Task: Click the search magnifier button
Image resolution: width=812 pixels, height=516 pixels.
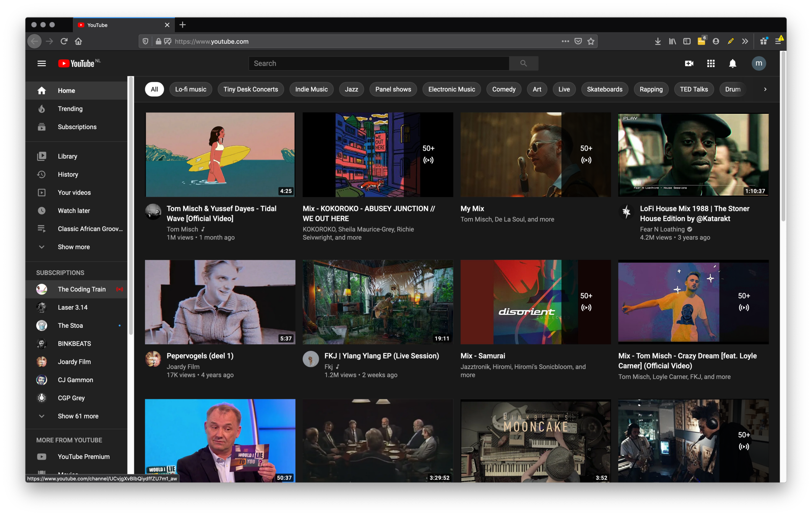Action: [x=523, y=63]
